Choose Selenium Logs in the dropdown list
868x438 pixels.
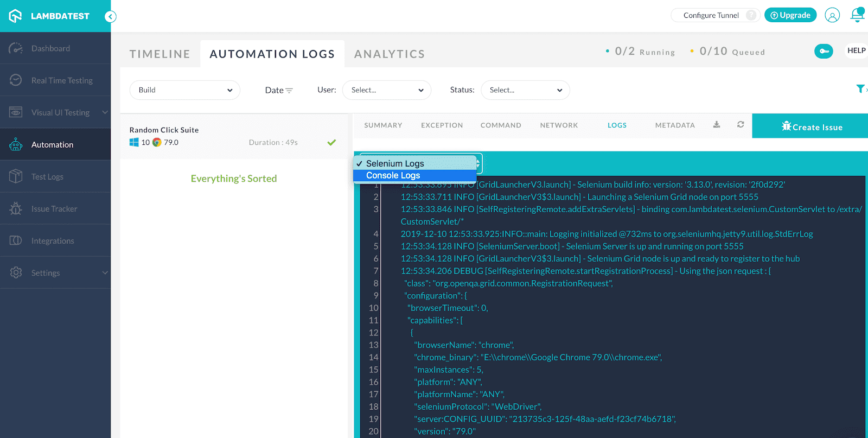click(414, 163)
